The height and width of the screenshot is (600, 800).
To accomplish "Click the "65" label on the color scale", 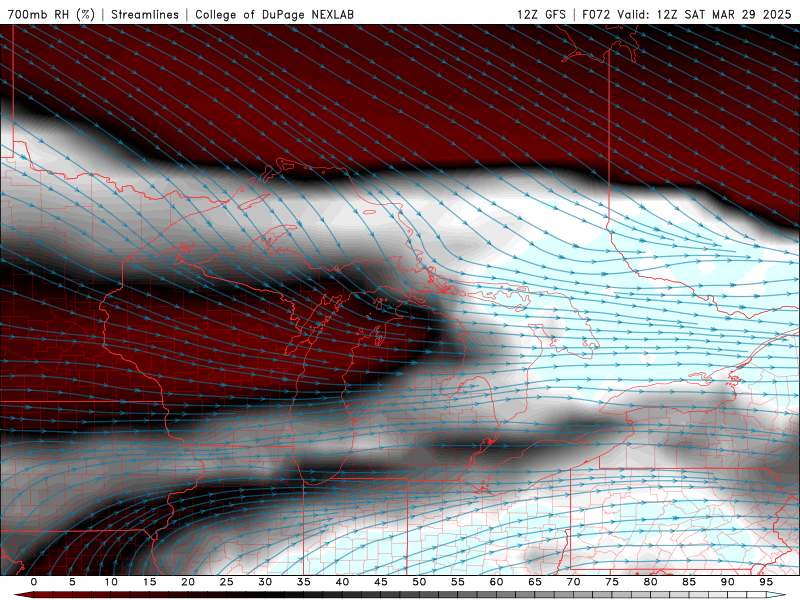I will pos(535,582).
